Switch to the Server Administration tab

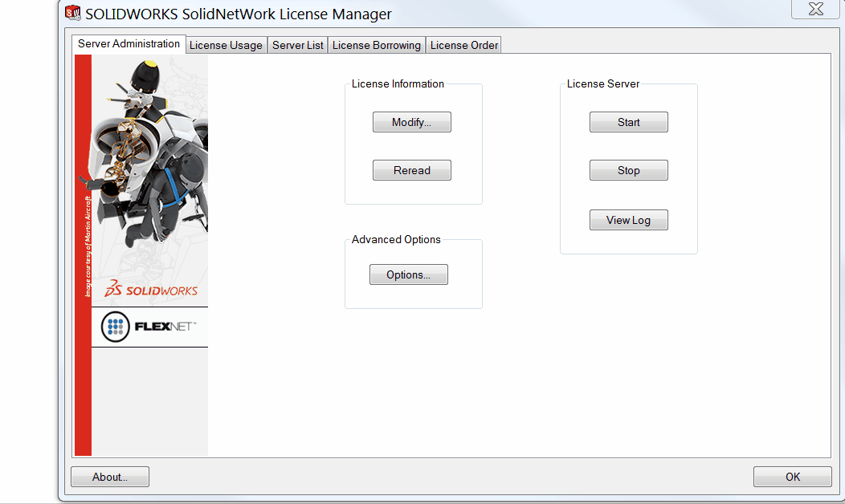(x=129, y=44)
